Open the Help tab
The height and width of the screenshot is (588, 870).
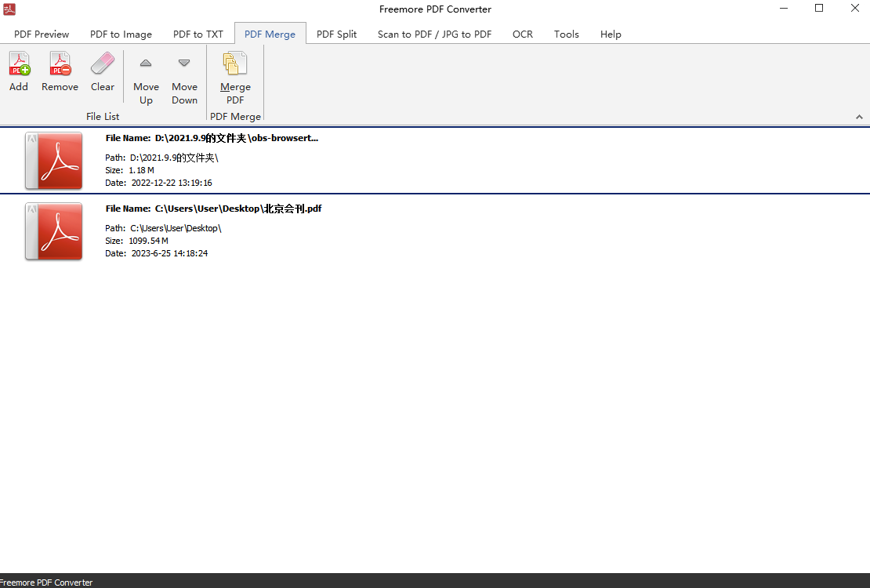pyautogui.click(x=611, y=34)
